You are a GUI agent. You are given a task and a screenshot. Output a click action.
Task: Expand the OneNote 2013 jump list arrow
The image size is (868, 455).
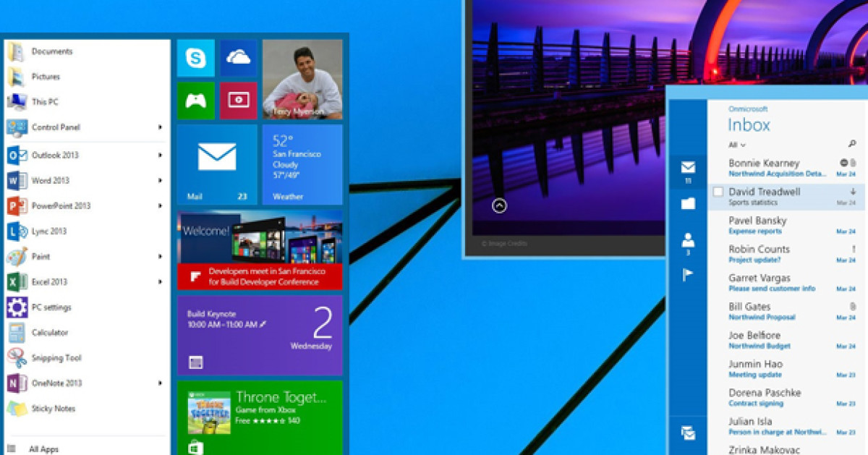[x=160, y=383]
